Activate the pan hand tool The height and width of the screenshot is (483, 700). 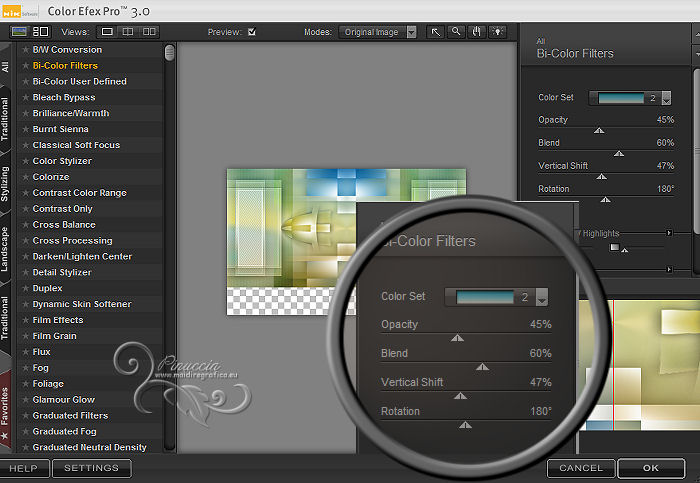[x=477, y=32]
